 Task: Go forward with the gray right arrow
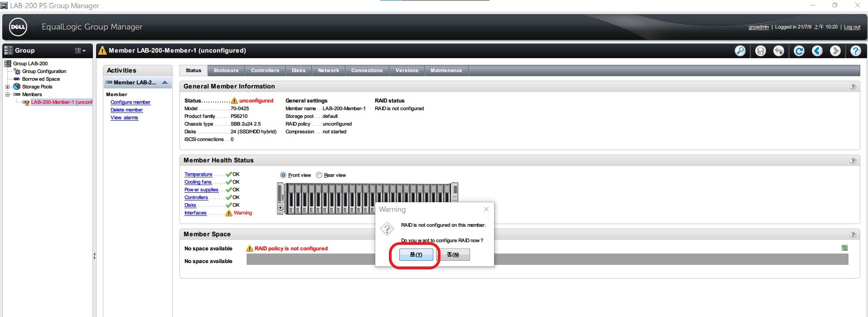[x=835, y=51]
